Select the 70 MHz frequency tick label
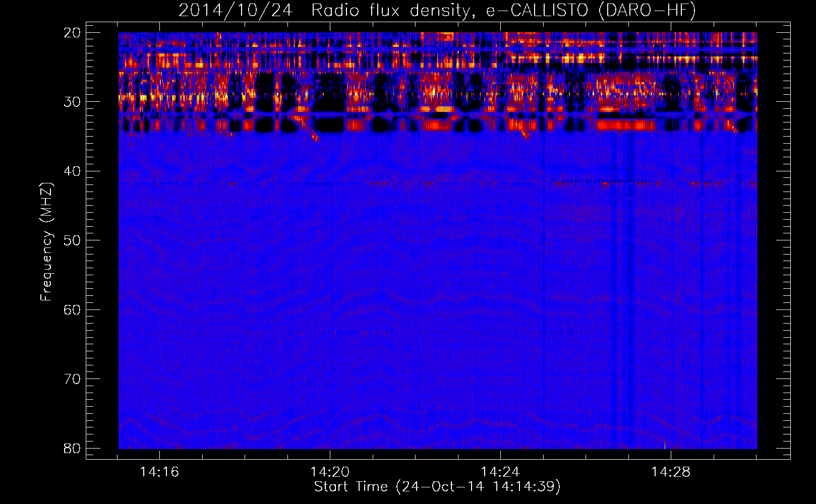 point(73,379)
